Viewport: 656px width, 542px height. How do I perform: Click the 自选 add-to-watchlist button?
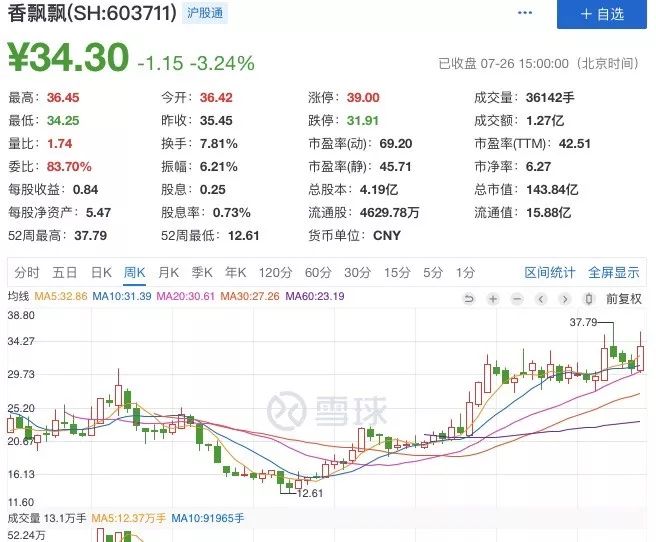coord(602,14)
